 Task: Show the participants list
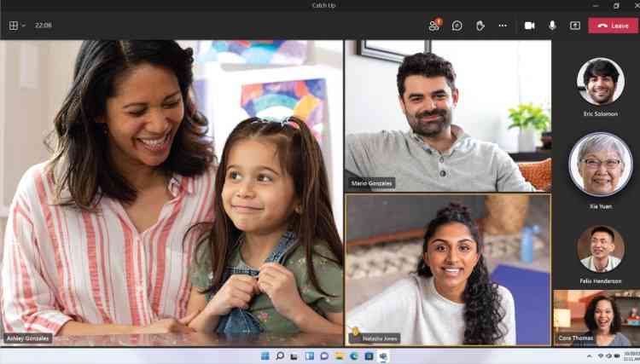434,26
